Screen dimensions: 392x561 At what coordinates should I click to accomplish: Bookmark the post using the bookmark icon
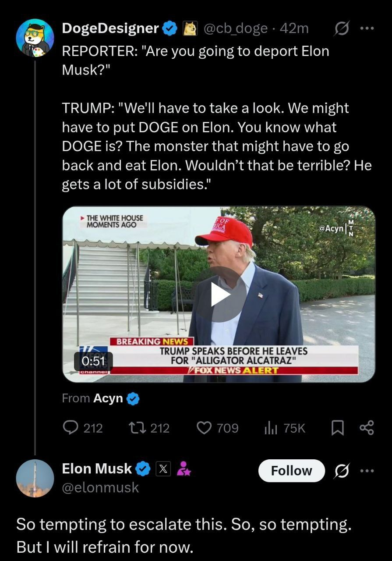click(338, 428)
